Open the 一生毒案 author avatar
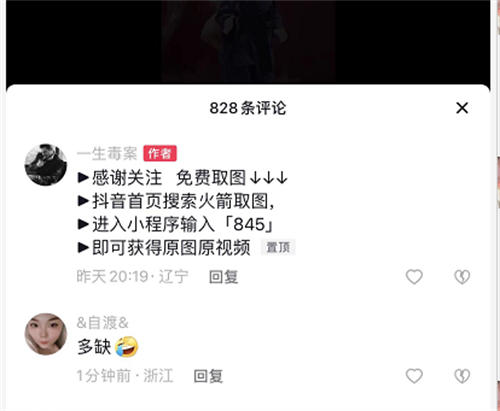 (46, 165)
